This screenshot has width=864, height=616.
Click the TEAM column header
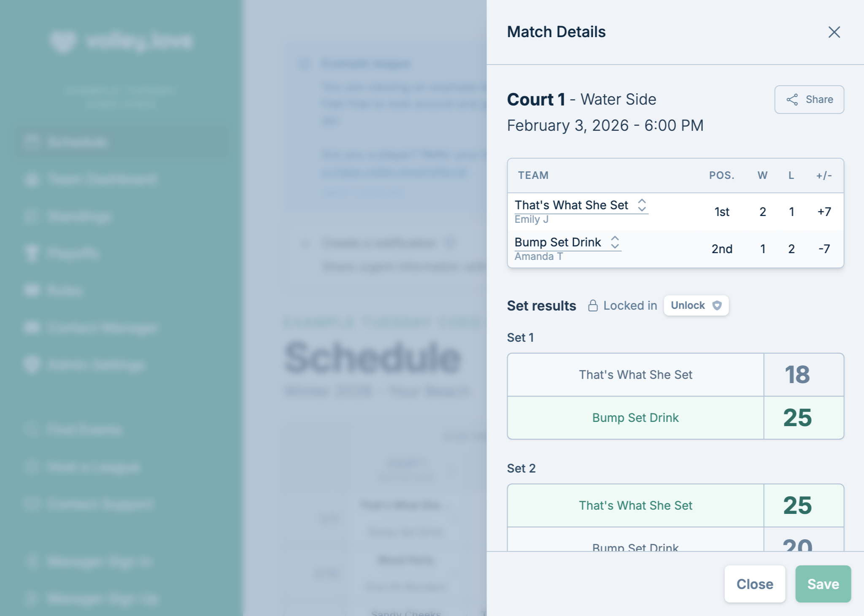pos(533,176)
